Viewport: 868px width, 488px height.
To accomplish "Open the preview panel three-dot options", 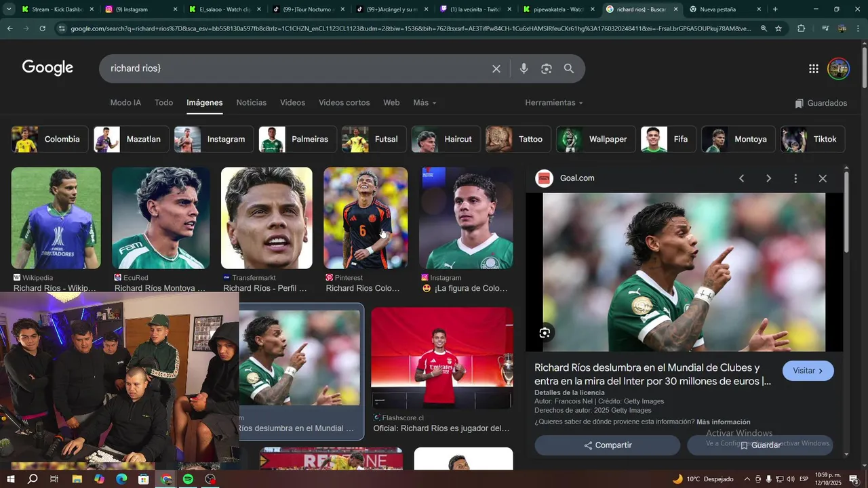I will coord(795,178).
